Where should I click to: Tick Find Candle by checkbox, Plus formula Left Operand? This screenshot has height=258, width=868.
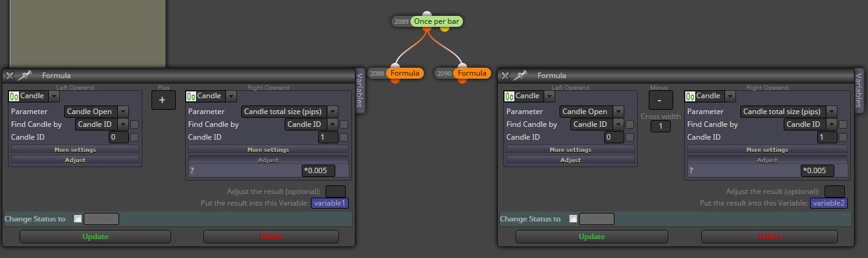(x=134, y=124)
